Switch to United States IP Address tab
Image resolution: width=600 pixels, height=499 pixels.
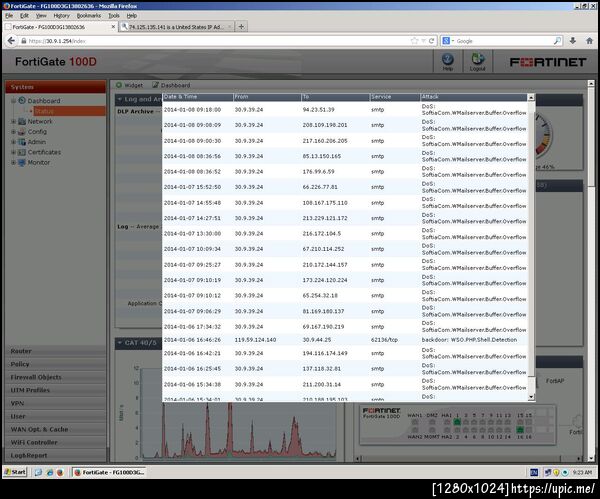click(176, 27)
